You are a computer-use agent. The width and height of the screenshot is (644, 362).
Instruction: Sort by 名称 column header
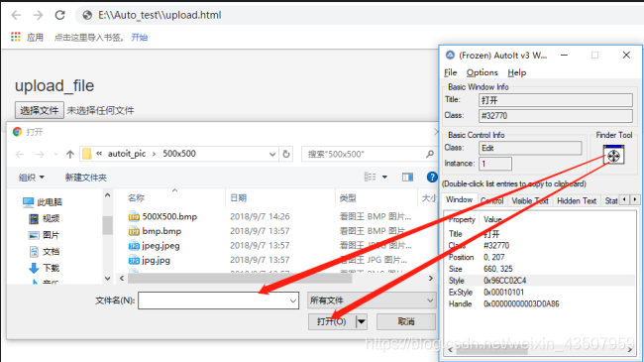pyautogui.click(x=136, y=198)
